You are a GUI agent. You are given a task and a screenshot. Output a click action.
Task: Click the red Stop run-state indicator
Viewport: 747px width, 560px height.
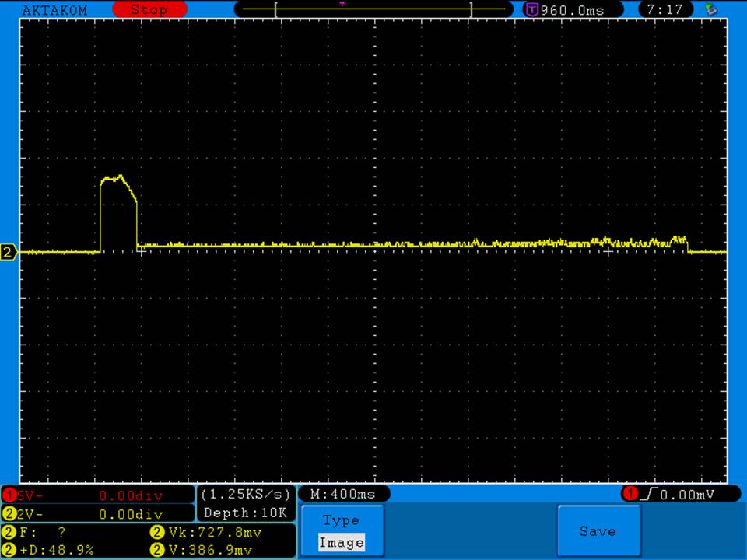[149, 10]
